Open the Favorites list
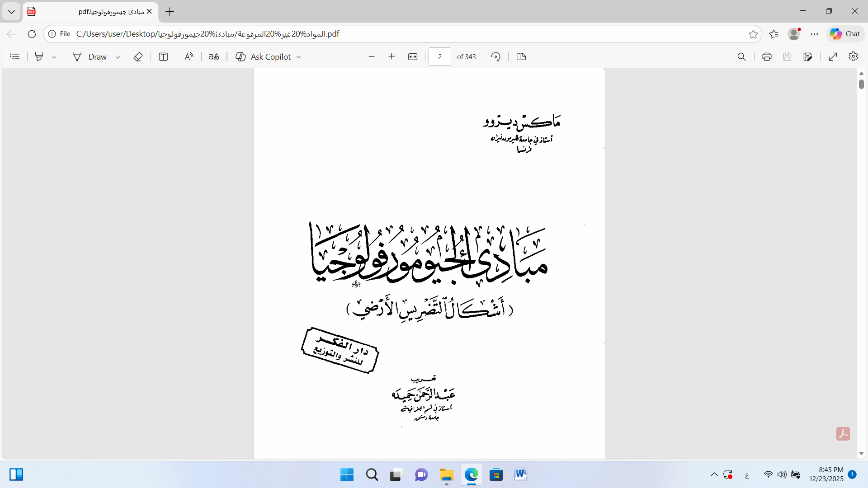Image resolution: width=868 pixels, height=488 pixels. (x=774, y=34)
